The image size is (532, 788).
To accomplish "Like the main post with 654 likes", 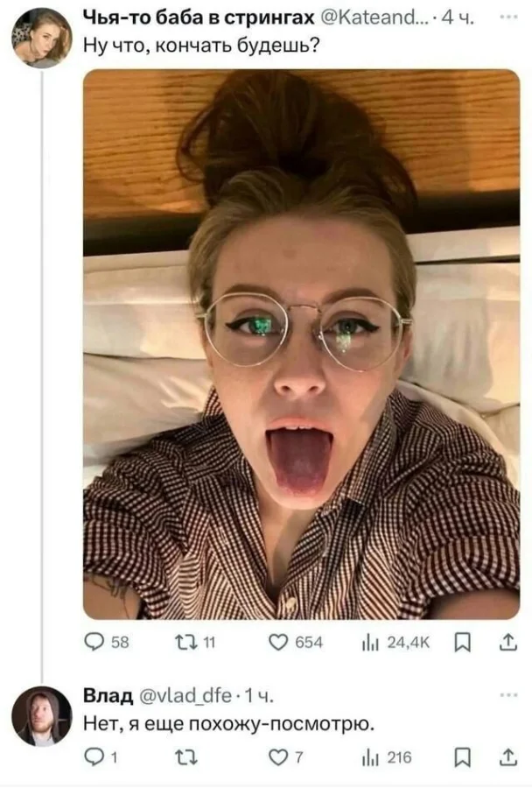I will tap(280, 643).
